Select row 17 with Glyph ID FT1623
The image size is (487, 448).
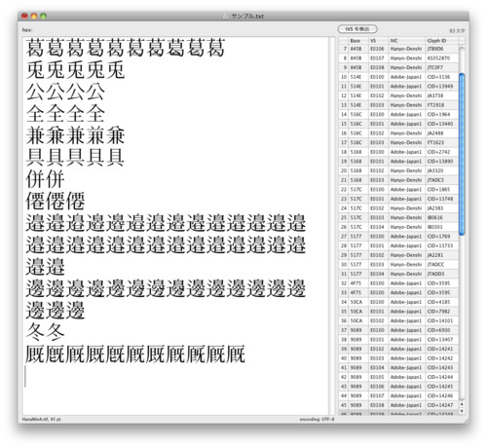point(398,142)
